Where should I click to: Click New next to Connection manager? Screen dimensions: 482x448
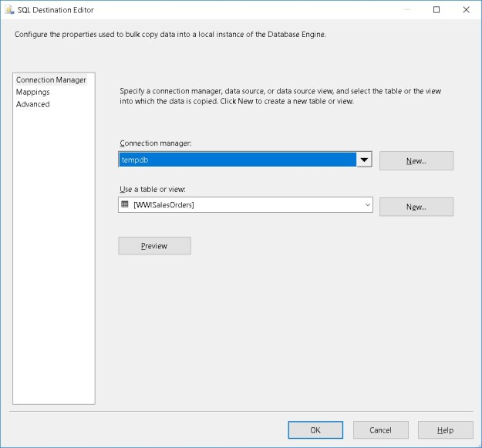pos(416,160)
